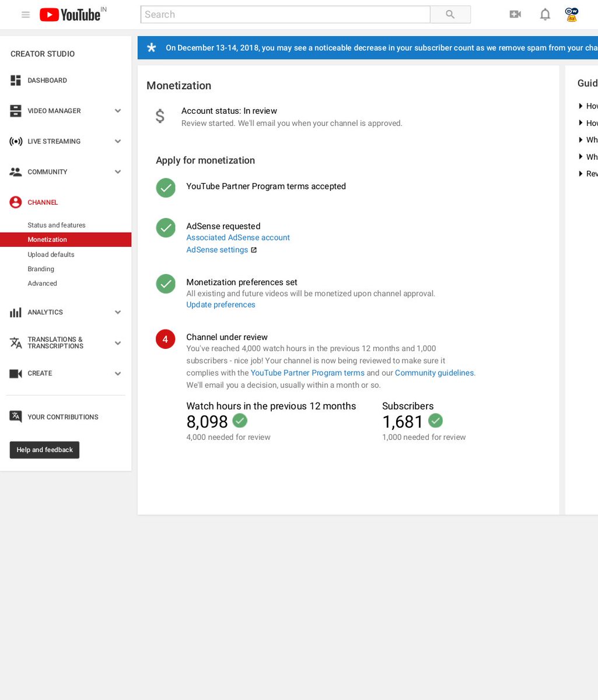Expand the Translations & Transcriptions chevron
Image resolution: width=598 pixels, height=700 pixels.
118,343
